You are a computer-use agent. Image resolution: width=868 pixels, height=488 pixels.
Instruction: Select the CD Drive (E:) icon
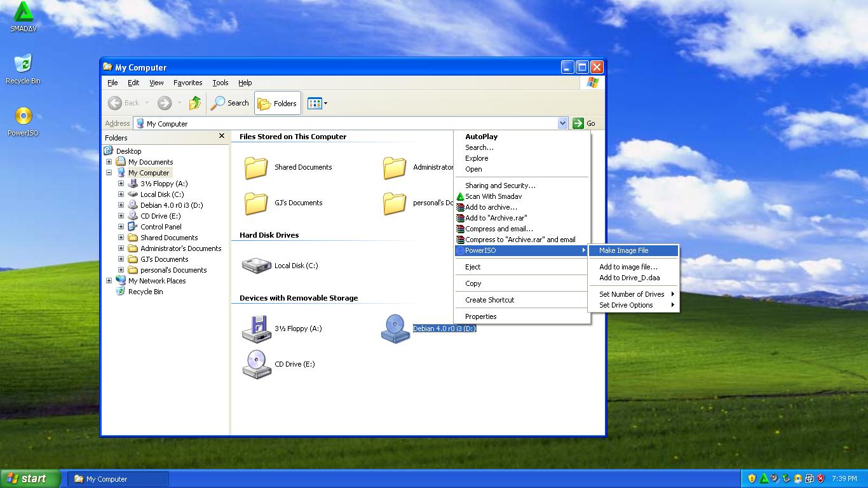[x=256, y=364]
